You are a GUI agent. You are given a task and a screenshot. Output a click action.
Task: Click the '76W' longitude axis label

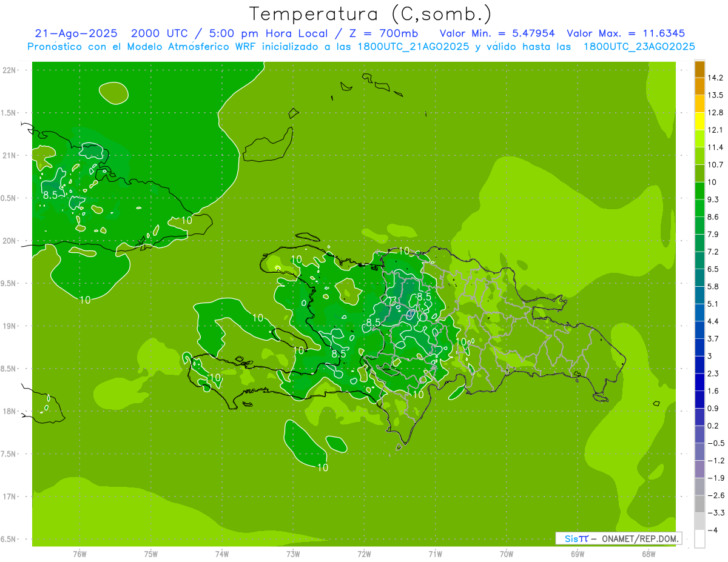point(79,554)
